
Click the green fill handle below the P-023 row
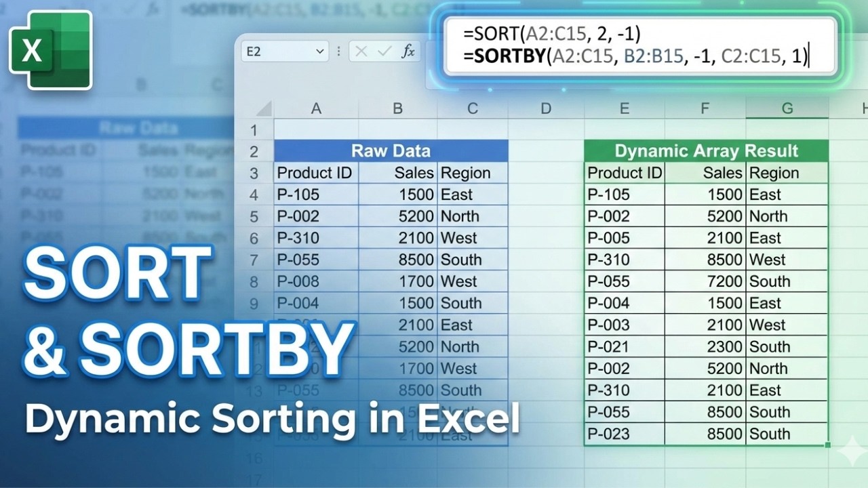click(828, 445)
